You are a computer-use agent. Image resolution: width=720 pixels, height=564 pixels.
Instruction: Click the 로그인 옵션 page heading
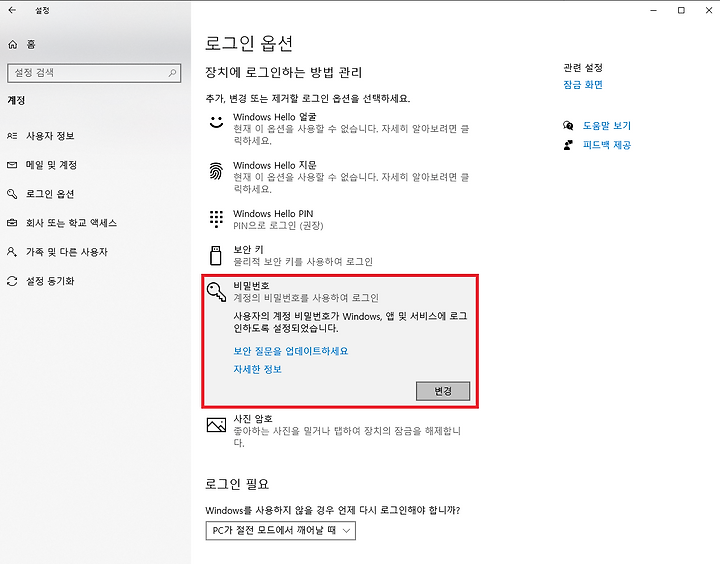pyautogui.click(x=248, y=43)
